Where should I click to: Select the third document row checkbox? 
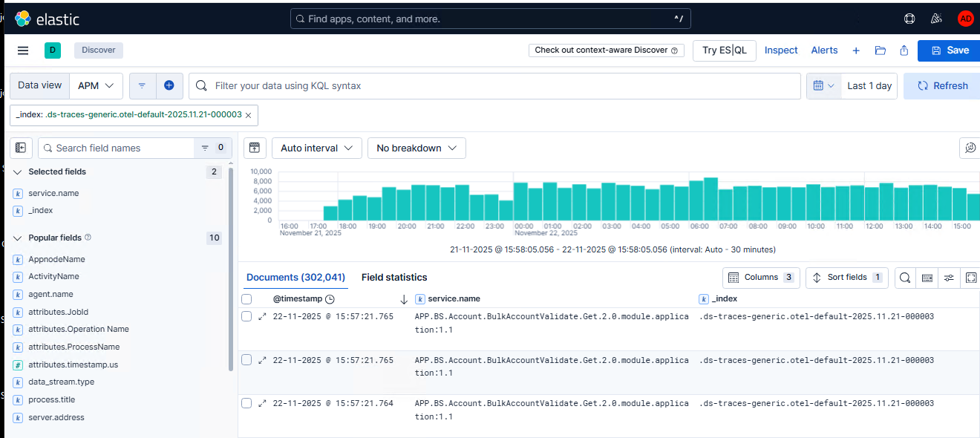[247, 403]
